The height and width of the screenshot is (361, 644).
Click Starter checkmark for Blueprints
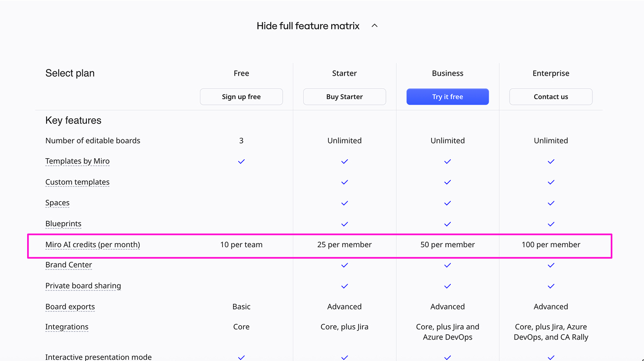[x=344, y=224]
